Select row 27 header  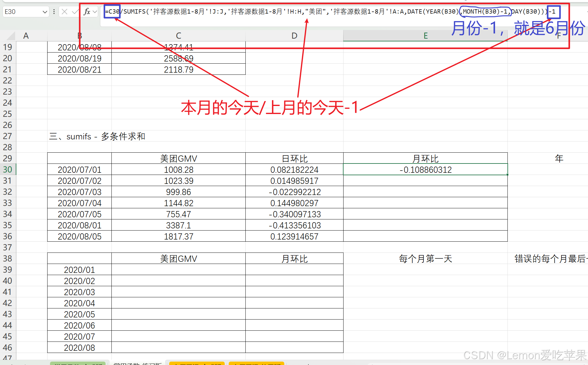click(8, 136)
